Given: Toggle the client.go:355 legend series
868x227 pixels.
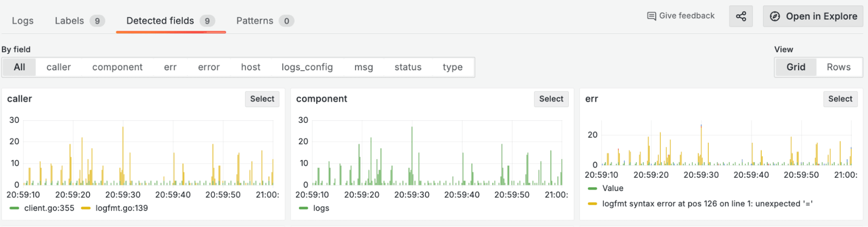Looking at the screenshot, I should pyautogui.click(x=49, y=208).
